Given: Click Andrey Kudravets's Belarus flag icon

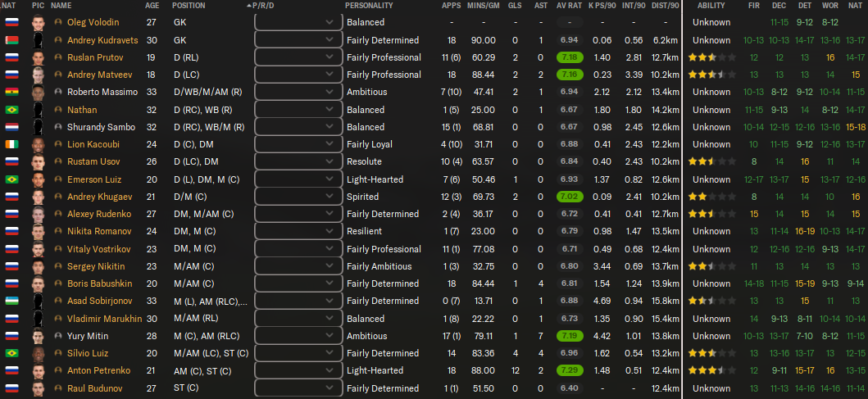Looking at the screenshot, I should point(11,40).
